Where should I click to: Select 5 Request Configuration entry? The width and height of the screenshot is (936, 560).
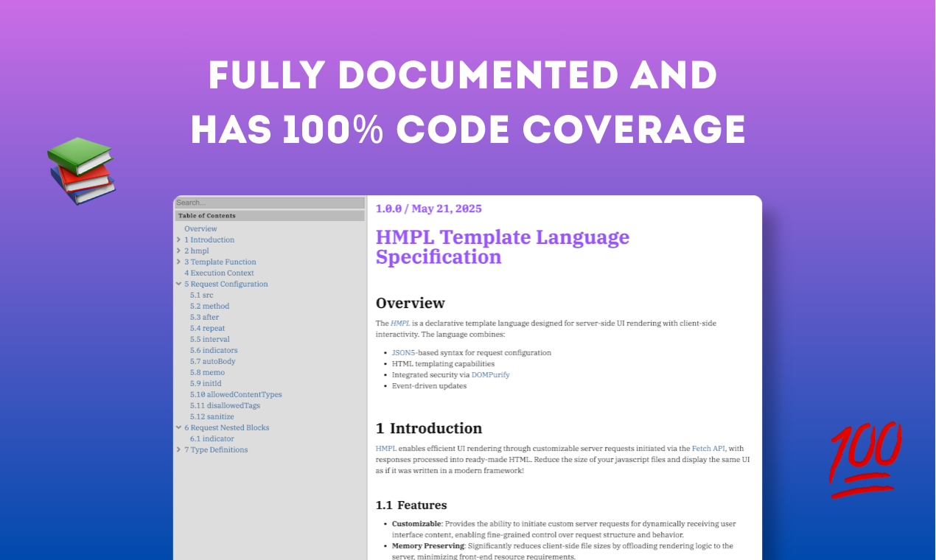click(226, 284)
